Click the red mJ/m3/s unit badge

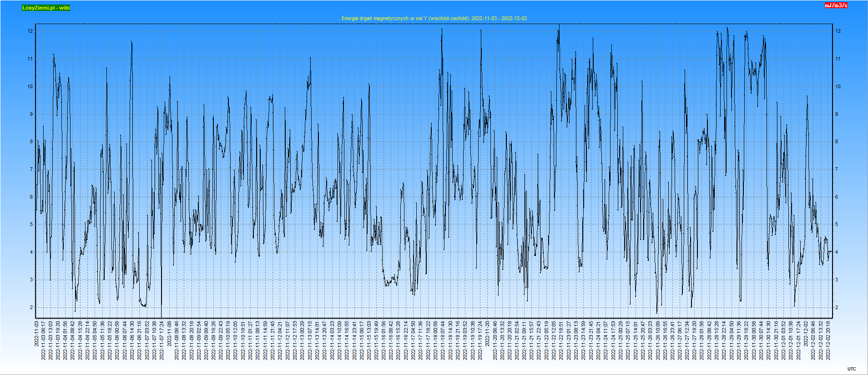[x=836, y=5]
